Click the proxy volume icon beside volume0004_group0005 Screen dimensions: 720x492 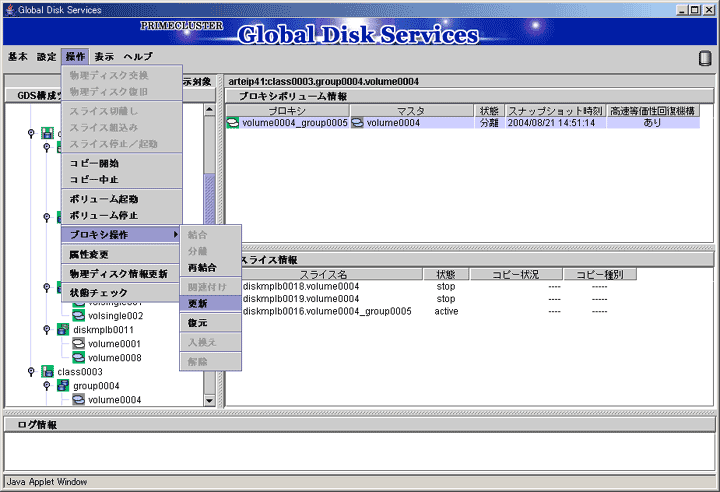click(233, 123)
